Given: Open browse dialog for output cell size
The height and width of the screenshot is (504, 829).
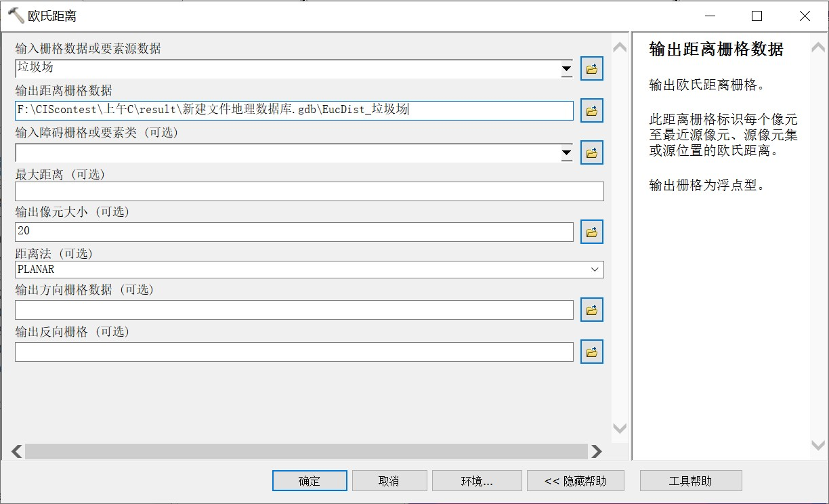Looking at the screenshot, I should pos(591,231).
